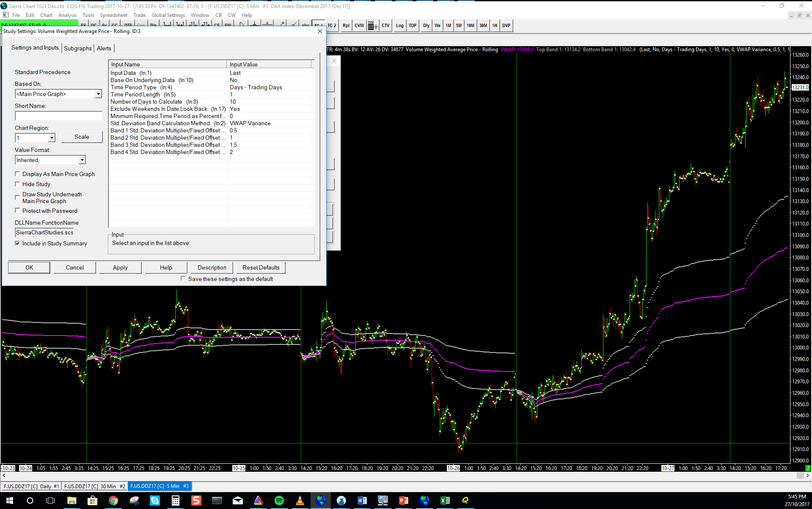Switch to the Subgraphs tab
The image size is (812, 509).
click(77, 48)
